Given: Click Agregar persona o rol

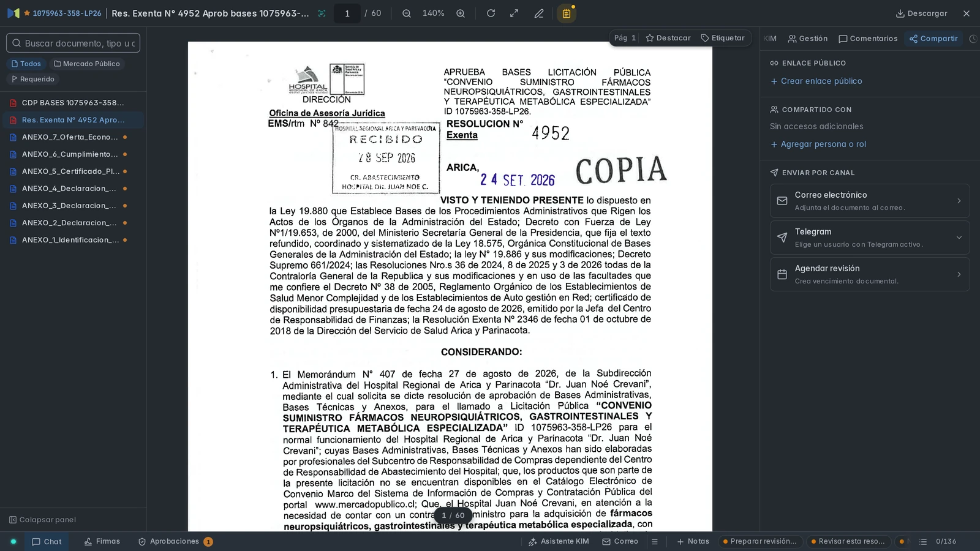Looking at the screenshot, I should tap(818, 144).
